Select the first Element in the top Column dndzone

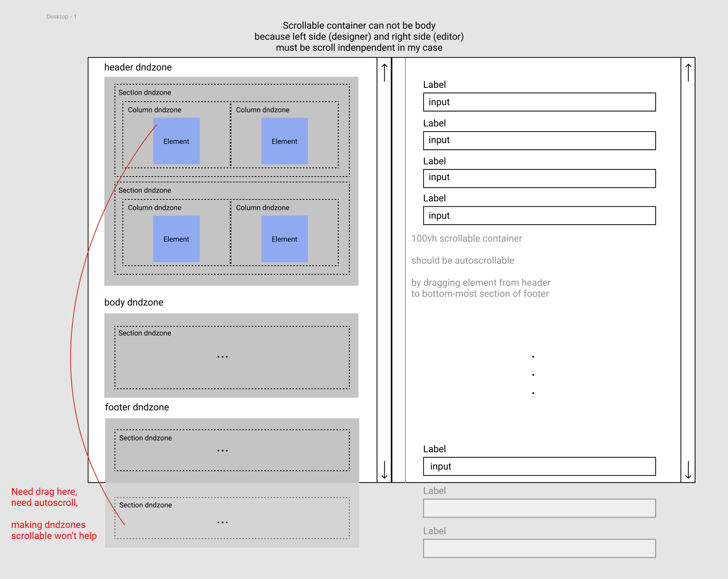click(x=176, y=141)
